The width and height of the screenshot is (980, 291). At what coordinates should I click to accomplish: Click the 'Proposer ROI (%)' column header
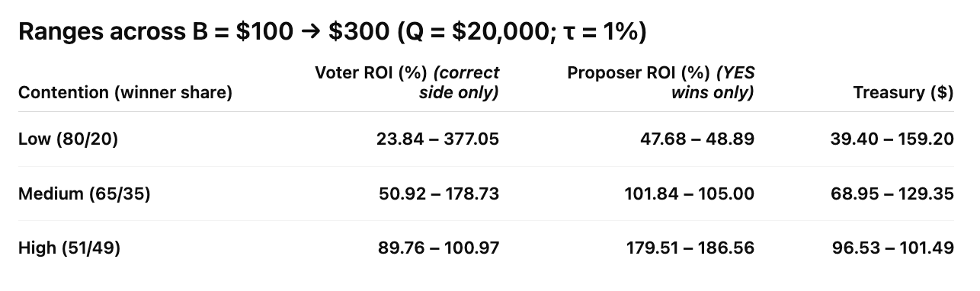638,72
